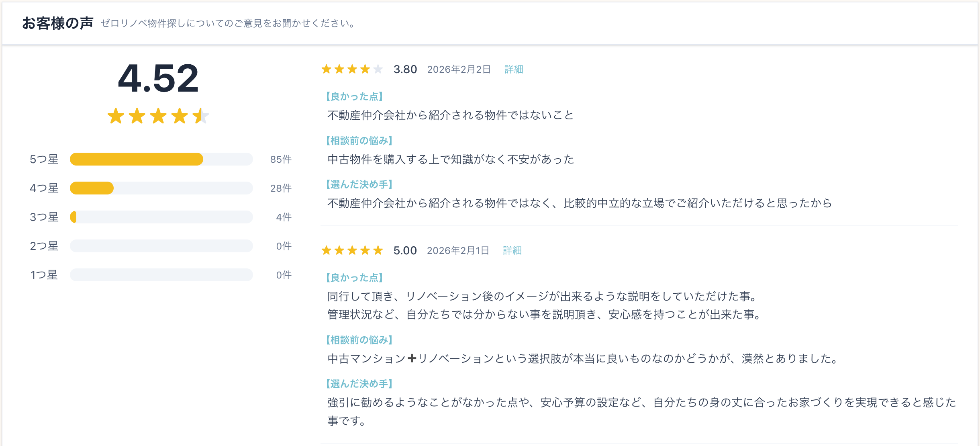The image size is (980, 446).
Task: Select the 3つ星 rating bar
Action: tap(161, 217)
